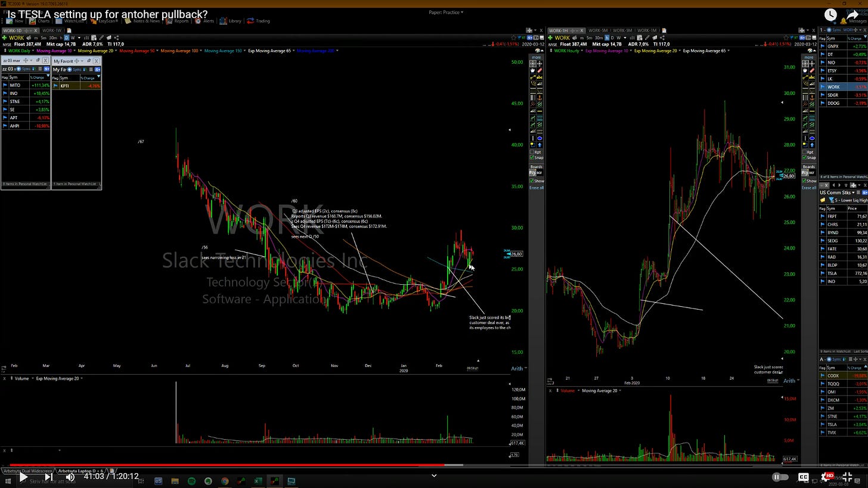Toggle closed captions CC
The image size is (868, 488).
(803, 477)
